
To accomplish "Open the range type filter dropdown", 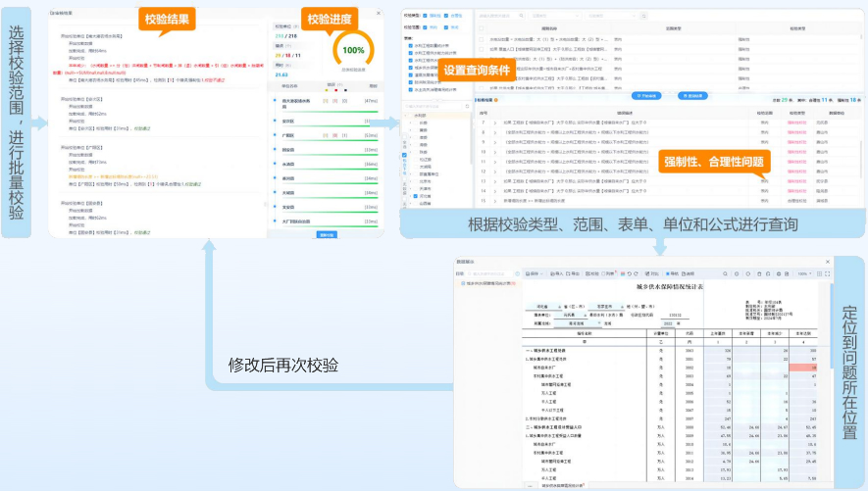I will pyautogui.click(x=551, y=17).
